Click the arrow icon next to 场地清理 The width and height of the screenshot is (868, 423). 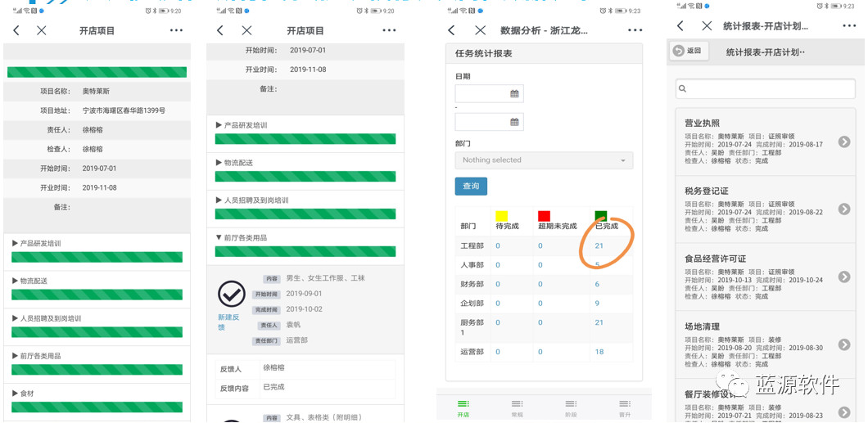point(843,345)
